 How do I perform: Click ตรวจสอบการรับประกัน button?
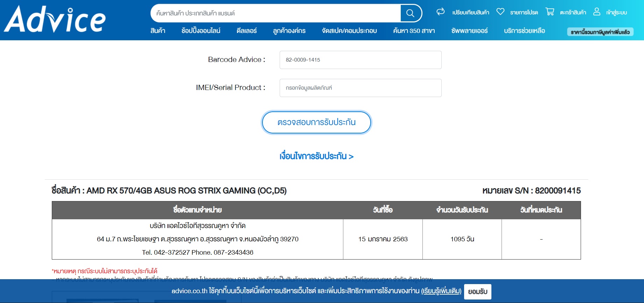[316, 122]
